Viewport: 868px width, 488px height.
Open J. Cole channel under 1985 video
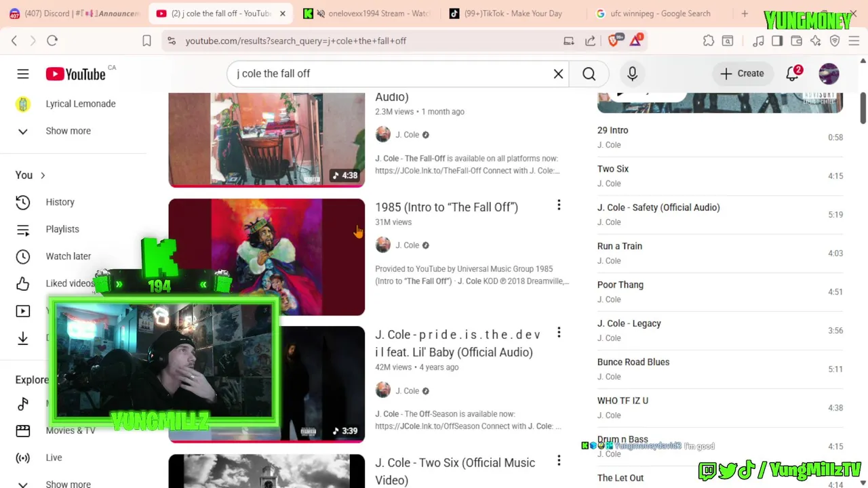click(407, 245)
